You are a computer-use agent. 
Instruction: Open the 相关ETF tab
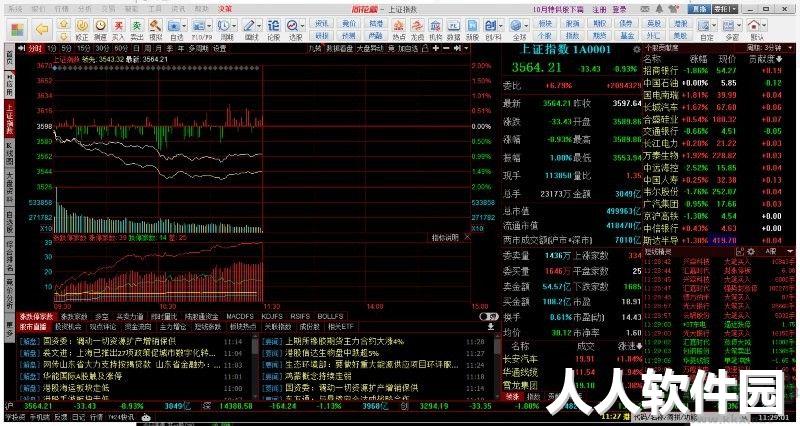pos(341,327)
